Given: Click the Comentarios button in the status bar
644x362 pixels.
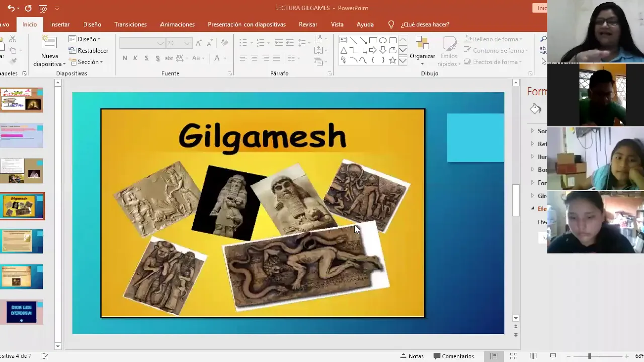Looking at the screenshot, I should (454, 356).
